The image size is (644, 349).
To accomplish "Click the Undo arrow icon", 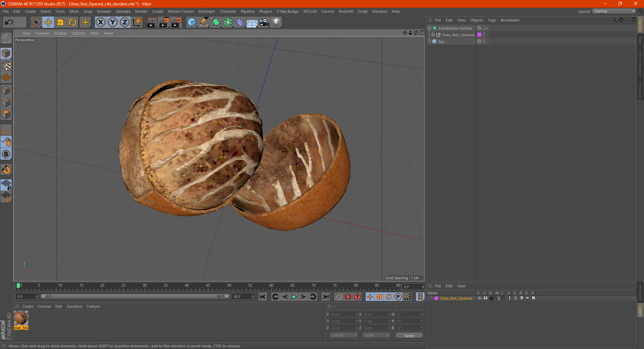I will (9, 22).
